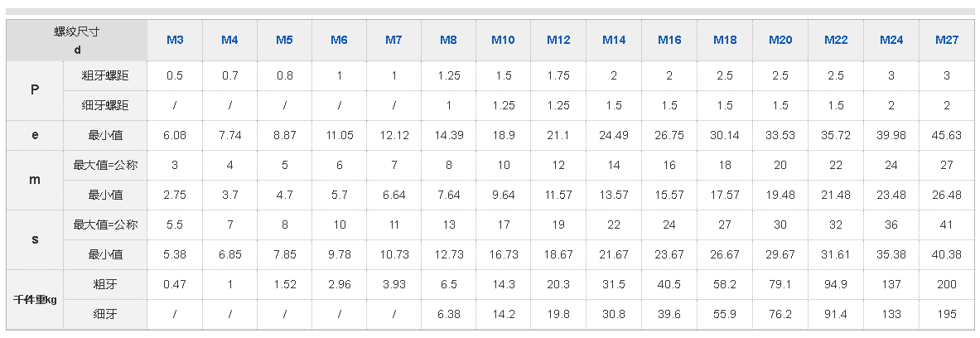Select the M5 thread size header
Viewport: 980px width, 338px height.
pos(284,40)
